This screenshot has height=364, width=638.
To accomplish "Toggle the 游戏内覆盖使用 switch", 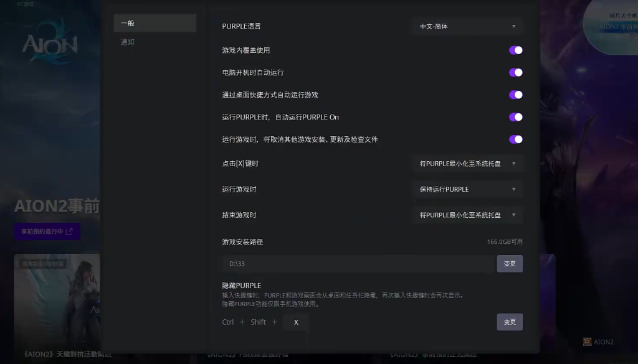I will coord(515,50).
